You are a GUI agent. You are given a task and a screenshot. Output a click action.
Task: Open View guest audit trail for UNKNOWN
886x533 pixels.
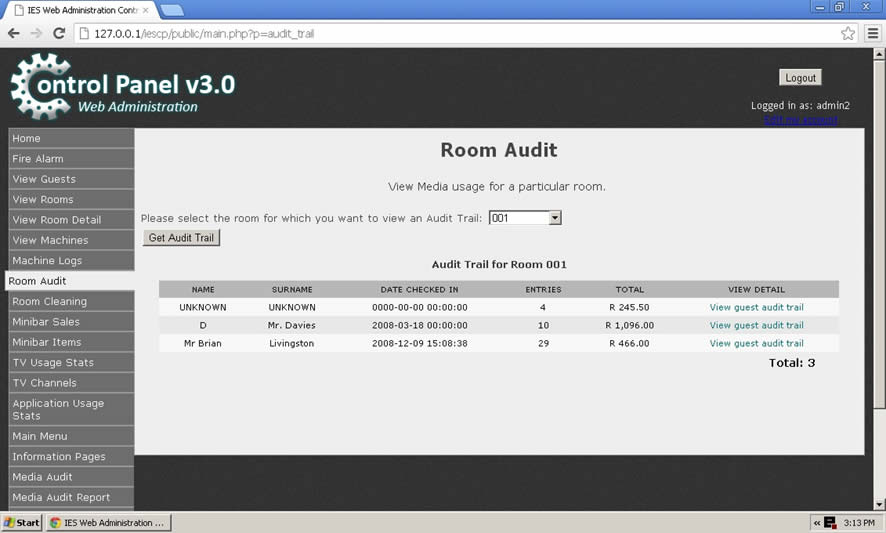pos(756,307)
